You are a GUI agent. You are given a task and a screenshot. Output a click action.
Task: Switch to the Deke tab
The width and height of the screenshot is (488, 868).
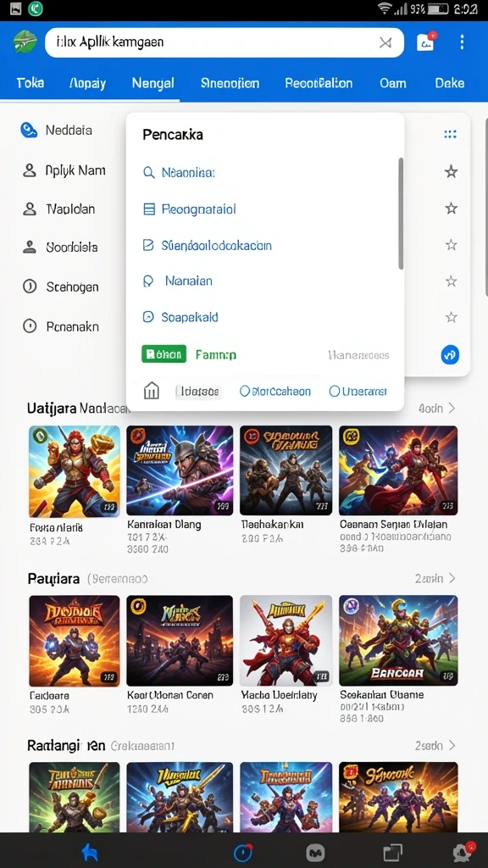pos(449,83)
